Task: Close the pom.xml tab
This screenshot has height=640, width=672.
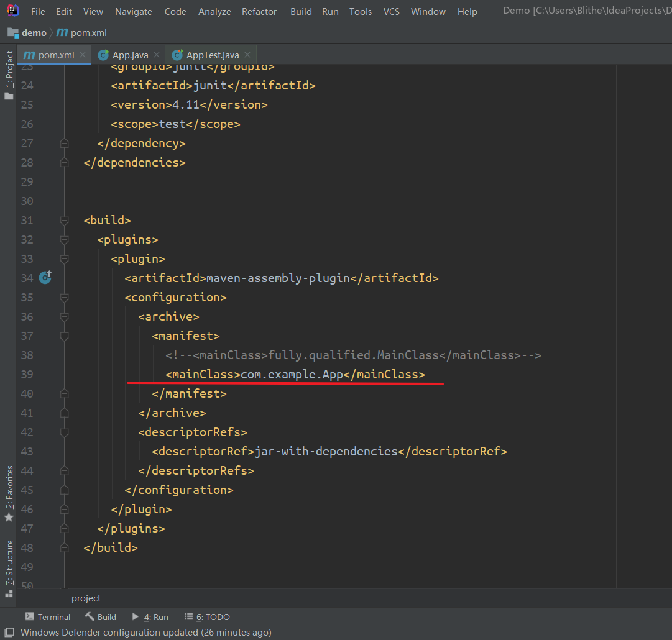Action: [83, 55]
